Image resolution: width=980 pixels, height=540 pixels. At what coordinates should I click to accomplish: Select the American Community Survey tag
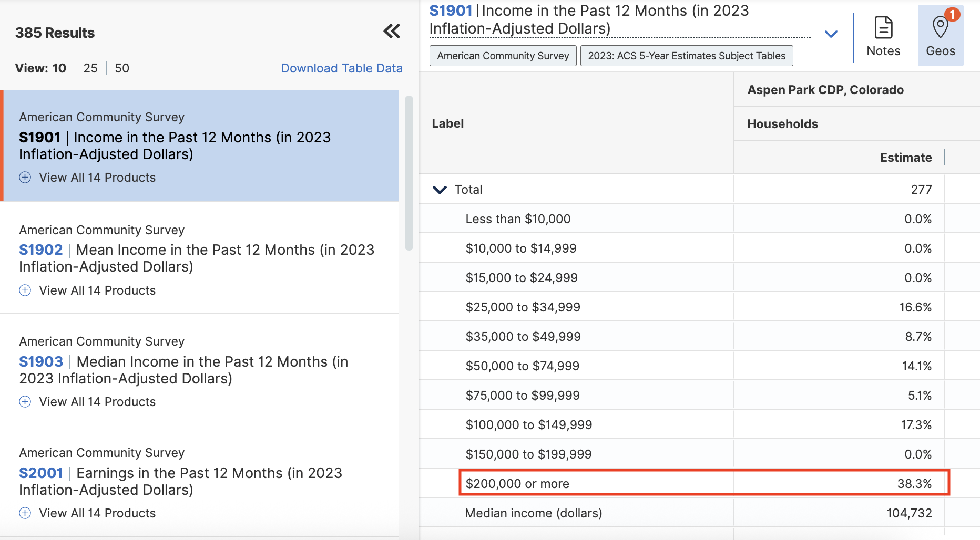(x=503, y=56)
